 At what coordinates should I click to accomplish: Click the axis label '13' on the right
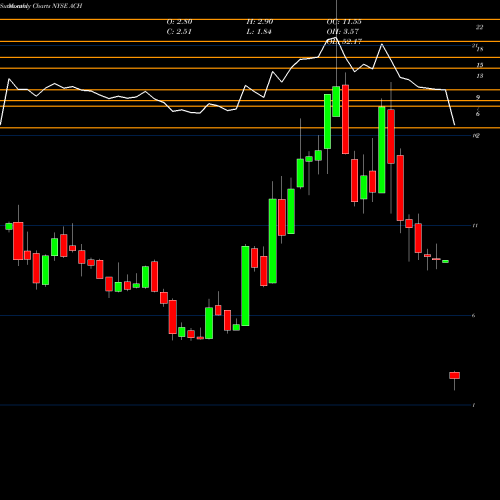pyautogui.click(x=480, y=76)
